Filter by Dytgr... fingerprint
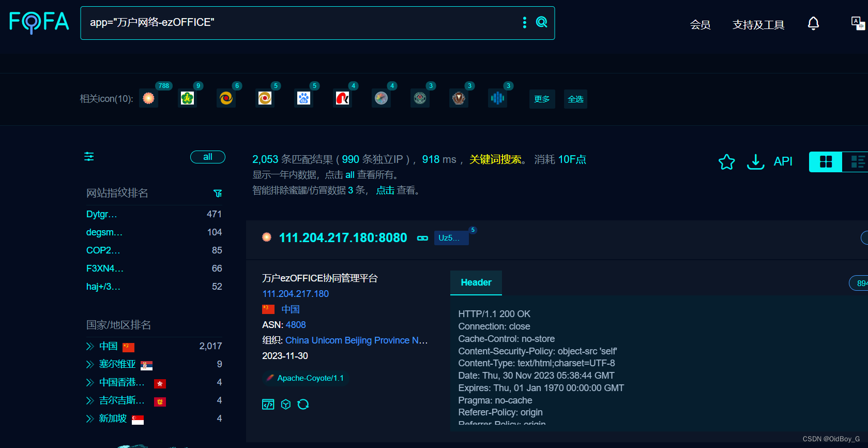Image resolution: width=868 pixels, height=448 pixels. (x=102, y=214)
